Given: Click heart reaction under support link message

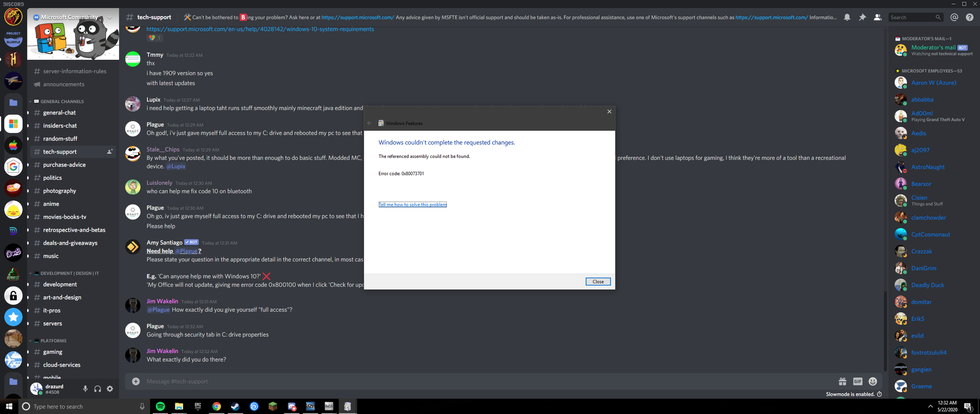Looking at the screenshot, I should pos(155,38).
